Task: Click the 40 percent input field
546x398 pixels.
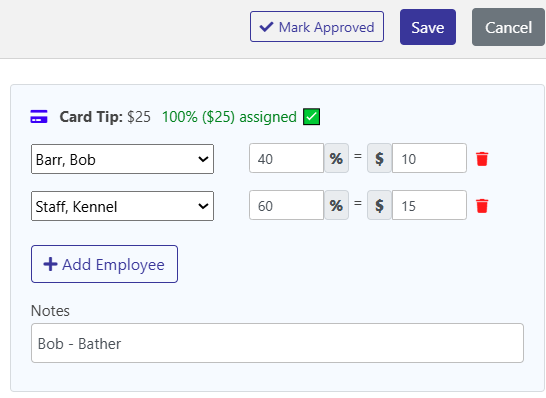Action: pos(287,158)
